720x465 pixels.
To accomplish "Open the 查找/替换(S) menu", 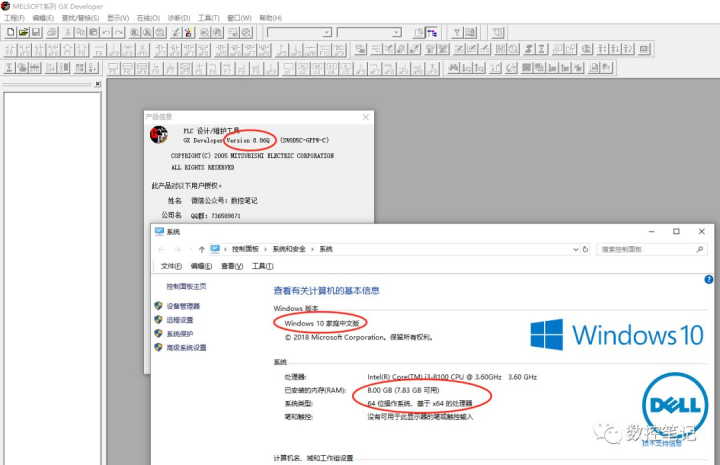I will pyautogui.click(x=80, y=18).
